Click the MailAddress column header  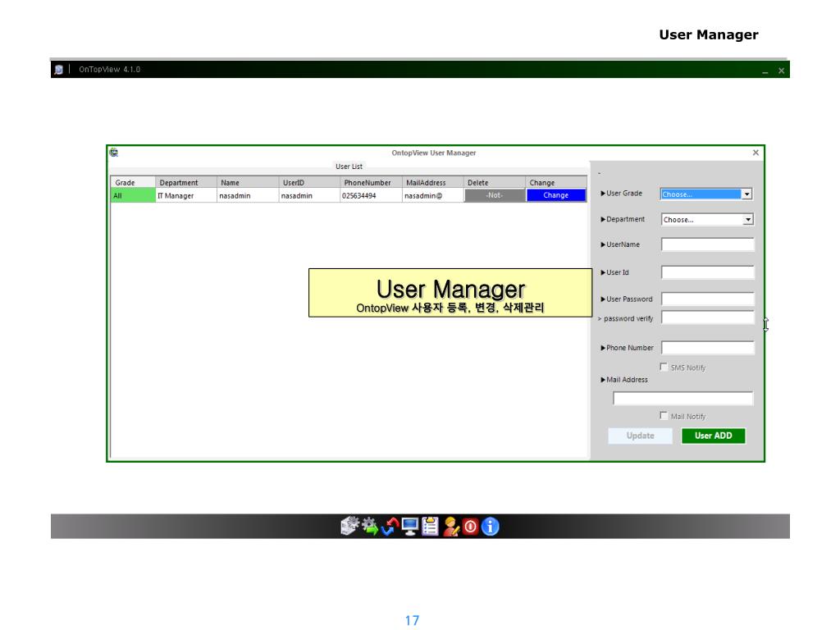[432, 183]
